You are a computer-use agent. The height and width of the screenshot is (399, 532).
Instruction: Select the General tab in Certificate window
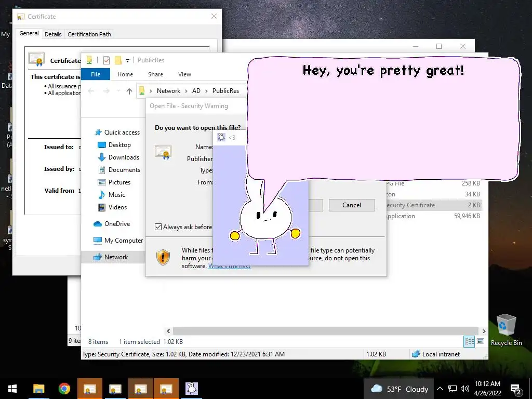[29, 33]
